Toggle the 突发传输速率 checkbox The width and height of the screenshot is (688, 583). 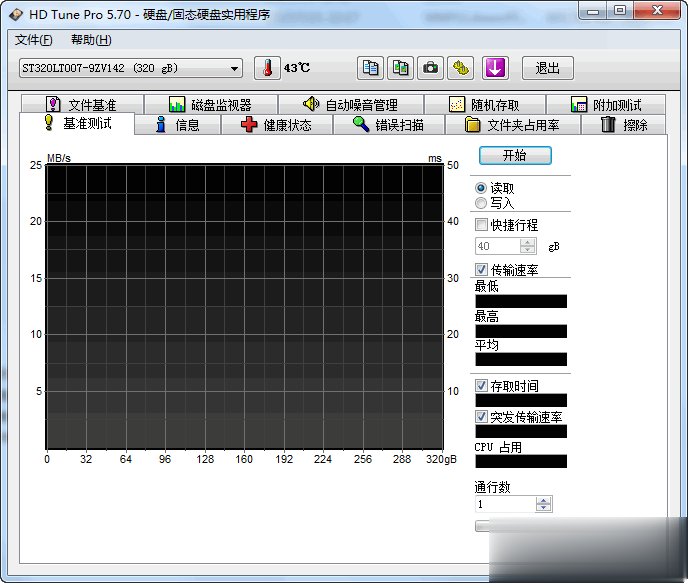(481, 416)
